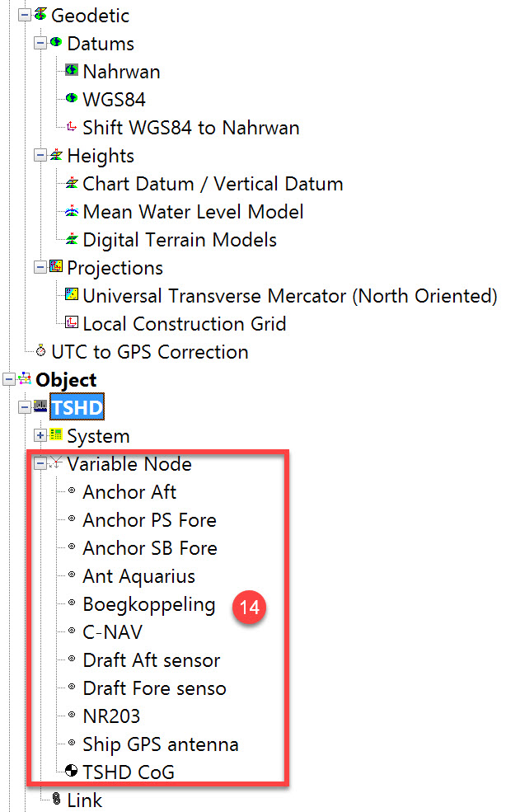Click the Mean Water Level Model icon
The height and width of the screenshot is (812, 506).
(72, 212)
